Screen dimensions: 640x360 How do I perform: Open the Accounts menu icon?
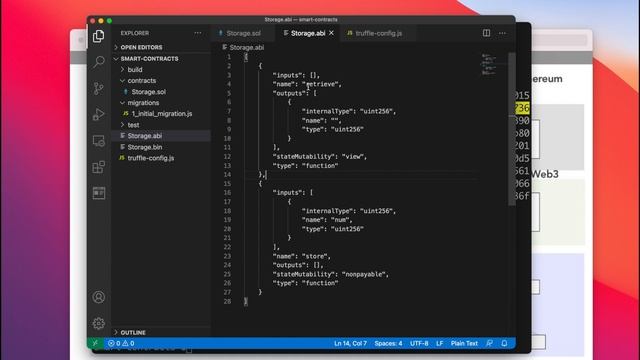coord(98,297)
